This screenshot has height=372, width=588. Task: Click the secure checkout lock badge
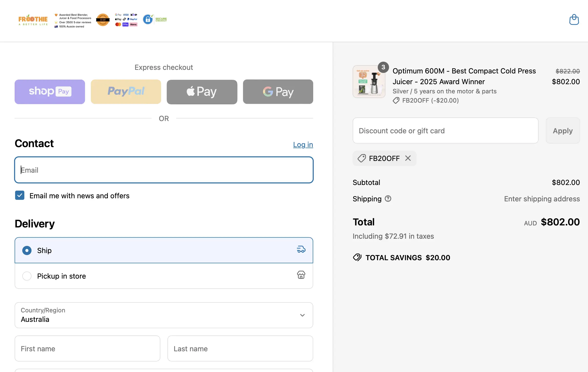tap(155, 19)
